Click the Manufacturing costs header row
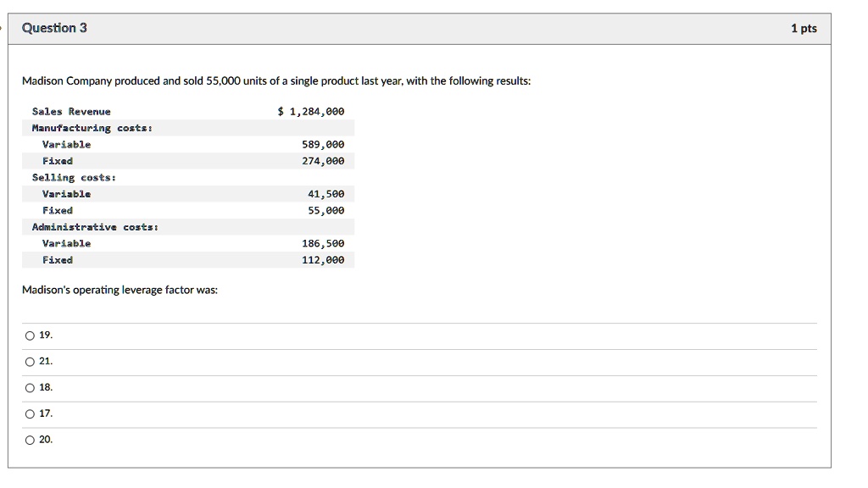The width and height of the screenshot is (868, 488). coord(92,128)
